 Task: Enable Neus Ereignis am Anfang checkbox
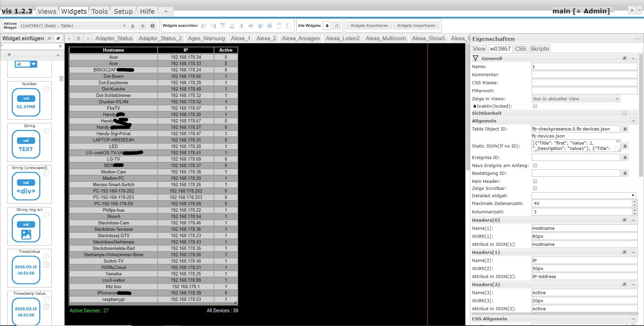coord(535,166)
